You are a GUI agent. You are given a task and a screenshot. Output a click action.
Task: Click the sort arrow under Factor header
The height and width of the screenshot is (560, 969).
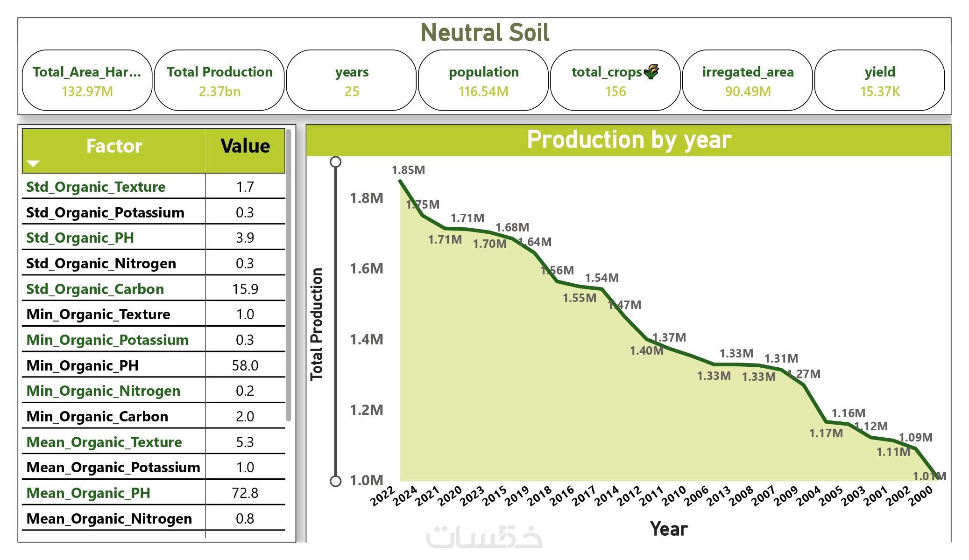tap(33, 163)
